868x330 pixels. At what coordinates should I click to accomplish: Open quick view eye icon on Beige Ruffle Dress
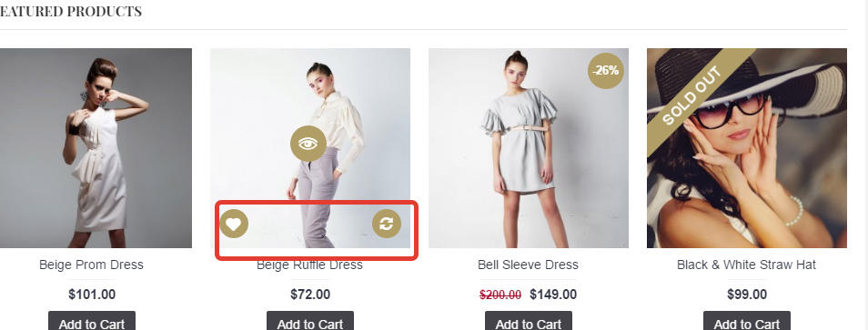click(x=308, y=144)
